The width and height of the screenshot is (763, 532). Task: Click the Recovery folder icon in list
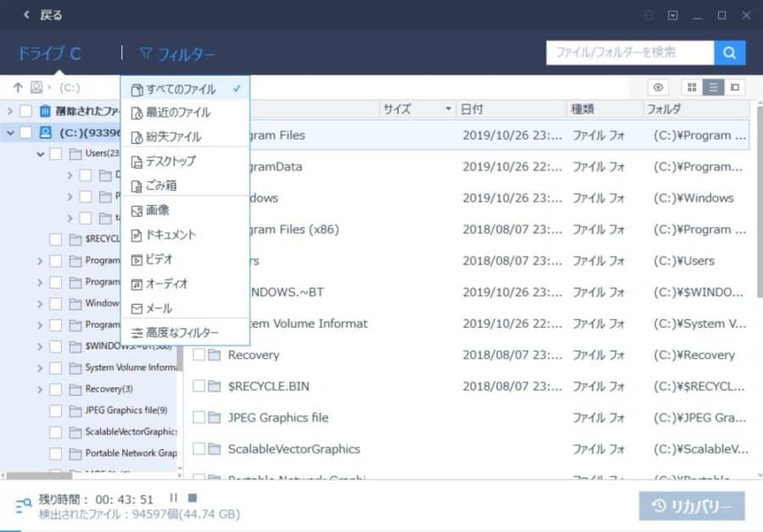pyautogui.click(x=214, y=355)
